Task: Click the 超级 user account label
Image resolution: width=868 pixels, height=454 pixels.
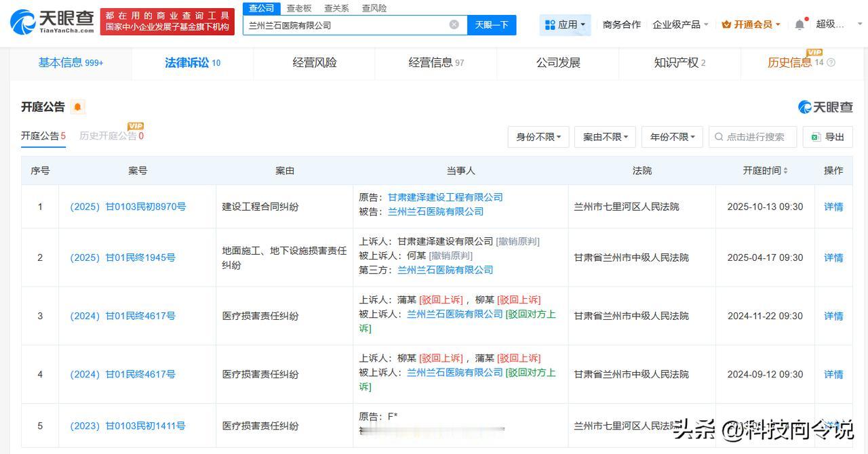Action: [831, 24]
